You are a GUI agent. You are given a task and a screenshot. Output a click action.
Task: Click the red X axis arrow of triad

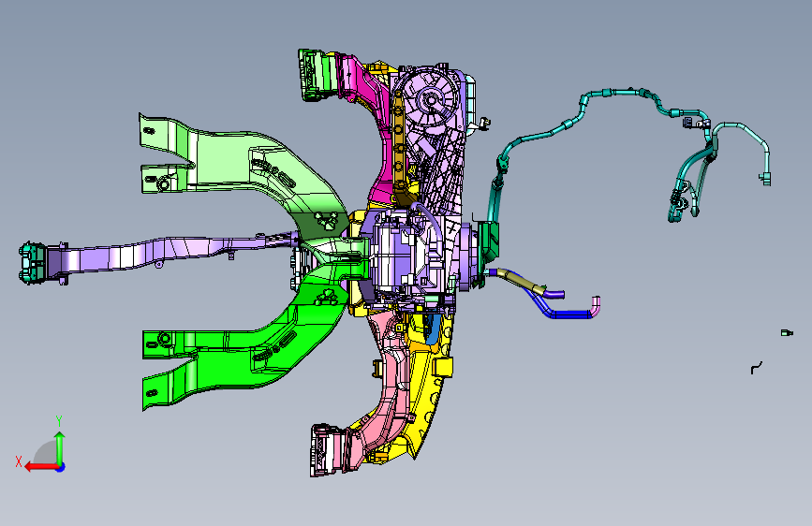tap(41, 467)
